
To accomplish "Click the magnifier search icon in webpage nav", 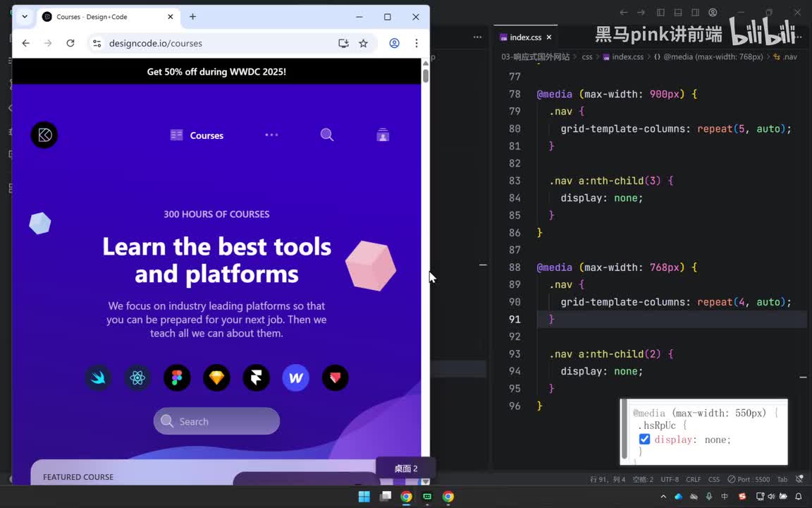I will click(327, 135).
